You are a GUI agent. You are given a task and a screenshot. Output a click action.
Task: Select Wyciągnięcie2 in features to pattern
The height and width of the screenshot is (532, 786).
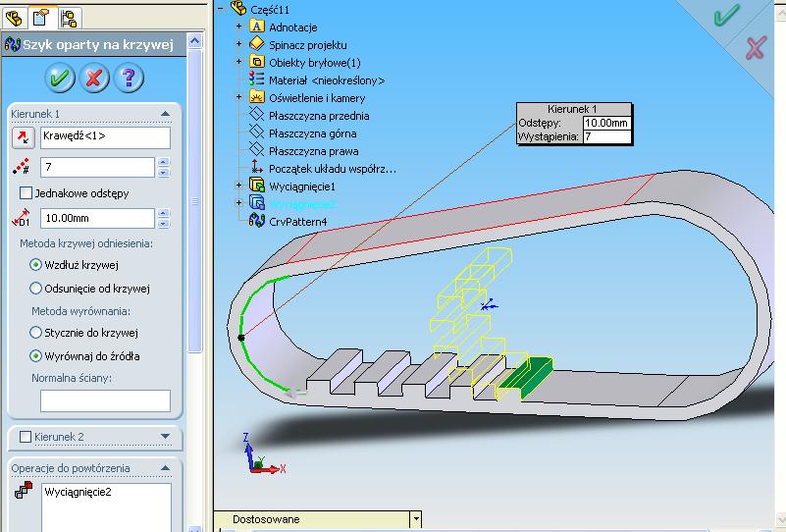[x=78, y=492]
